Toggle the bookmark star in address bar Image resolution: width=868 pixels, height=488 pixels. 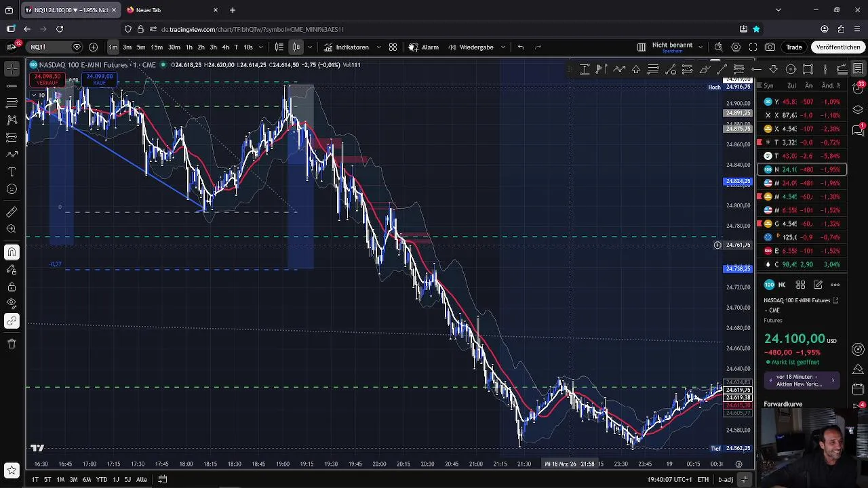(756, 29)
